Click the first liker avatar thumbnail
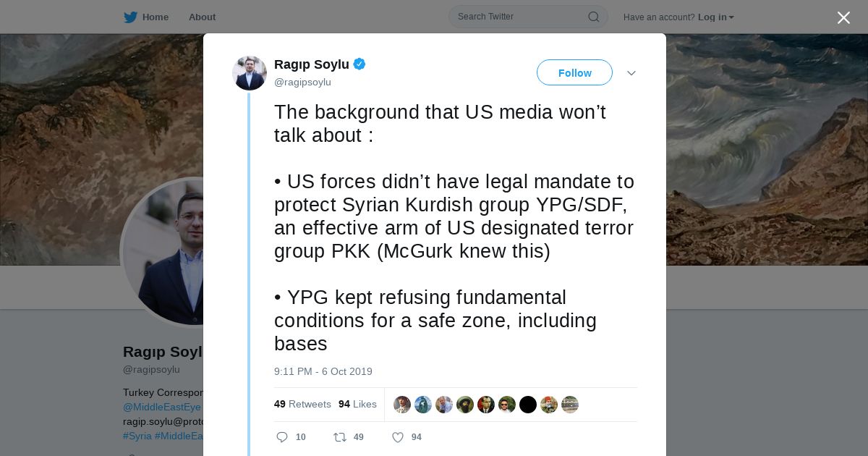 [402, 405]
